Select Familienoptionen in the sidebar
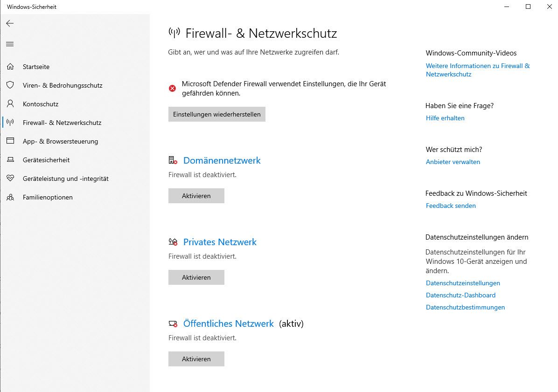Viewport: 558px width, 392px height. pos(48,197)
